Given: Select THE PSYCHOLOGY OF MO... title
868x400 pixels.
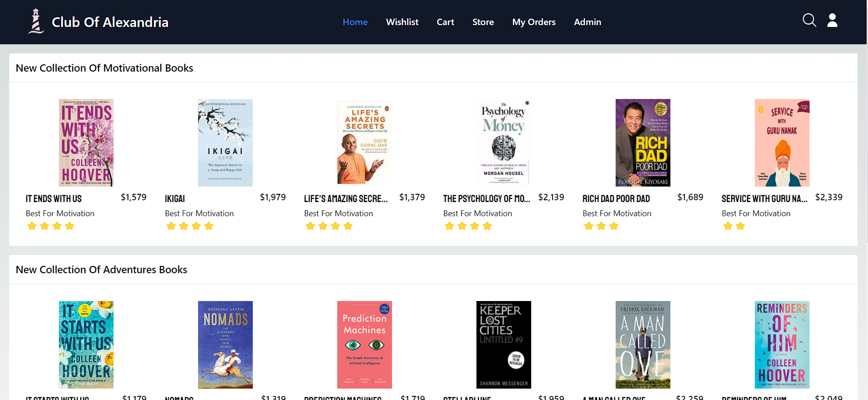Looking at the screenshot, I should click(x=486, y=199).
